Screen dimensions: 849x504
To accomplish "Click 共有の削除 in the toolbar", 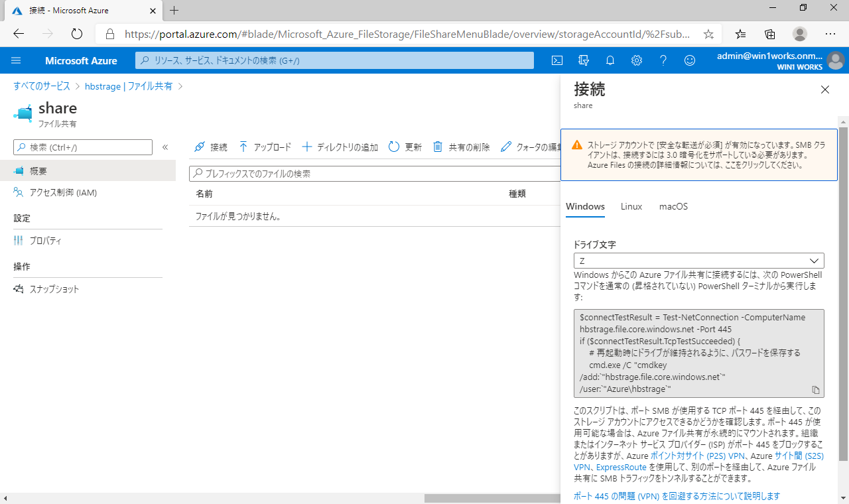I will 462,147.
